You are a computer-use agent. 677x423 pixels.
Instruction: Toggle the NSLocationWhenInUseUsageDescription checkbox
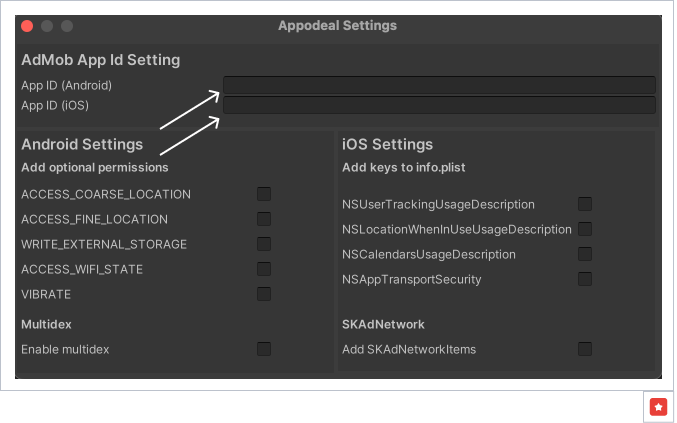point(585,229)
